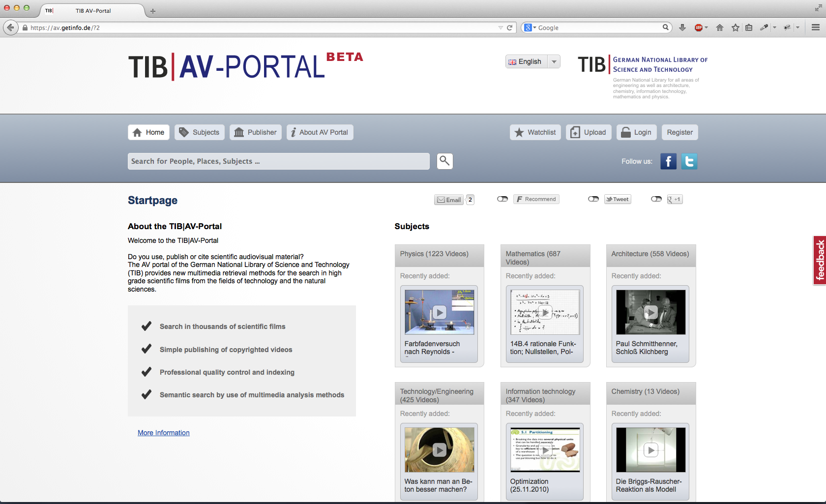Select the TIB AV-Portal browser tab
The height and width of the screenshot is (504, 826).
click(x=92, y=11)
